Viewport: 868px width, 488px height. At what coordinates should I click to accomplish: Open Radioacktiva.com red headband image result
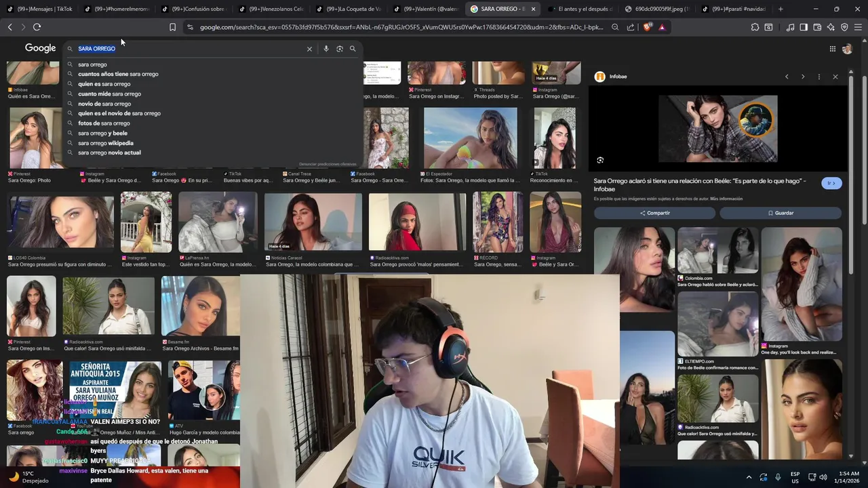click(417, 222)
